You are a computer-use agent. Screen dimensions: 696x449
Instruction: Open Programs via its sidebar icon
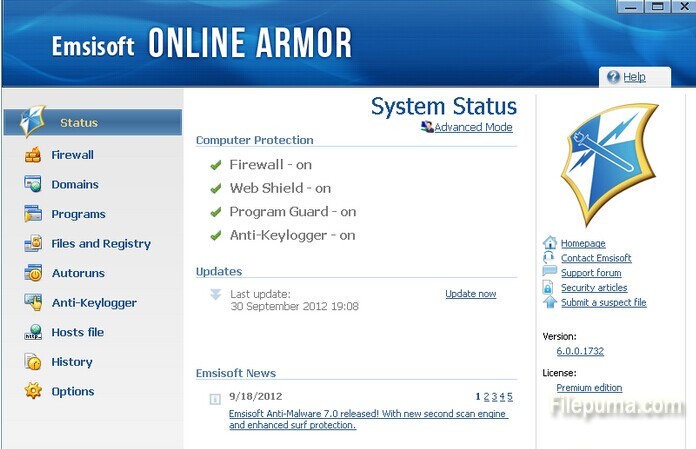point(33,214)
